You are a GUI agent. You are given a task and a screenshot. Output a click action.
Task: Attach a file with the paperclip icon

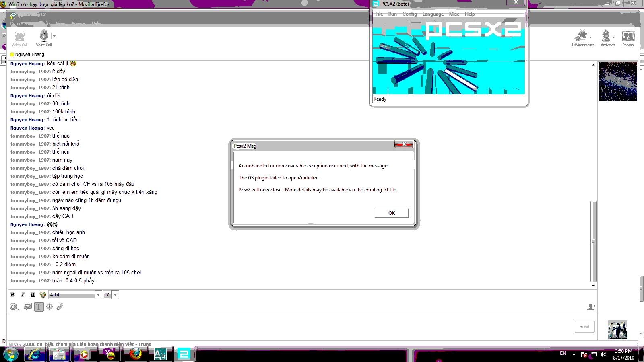60,306
